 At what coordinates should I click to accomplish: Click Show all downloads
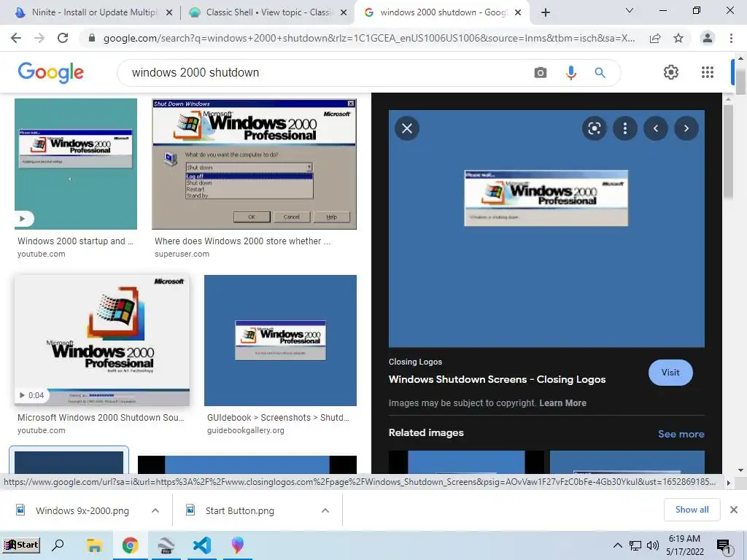click(692, 510)
